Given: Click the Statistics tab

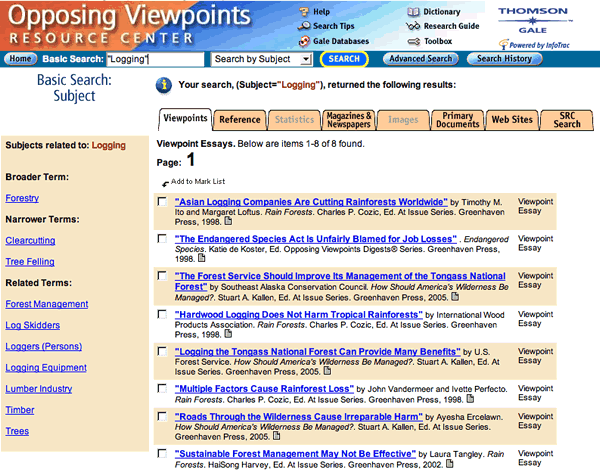Looking at the screenshot, I should pyautogui.click(x=294, y=120).
